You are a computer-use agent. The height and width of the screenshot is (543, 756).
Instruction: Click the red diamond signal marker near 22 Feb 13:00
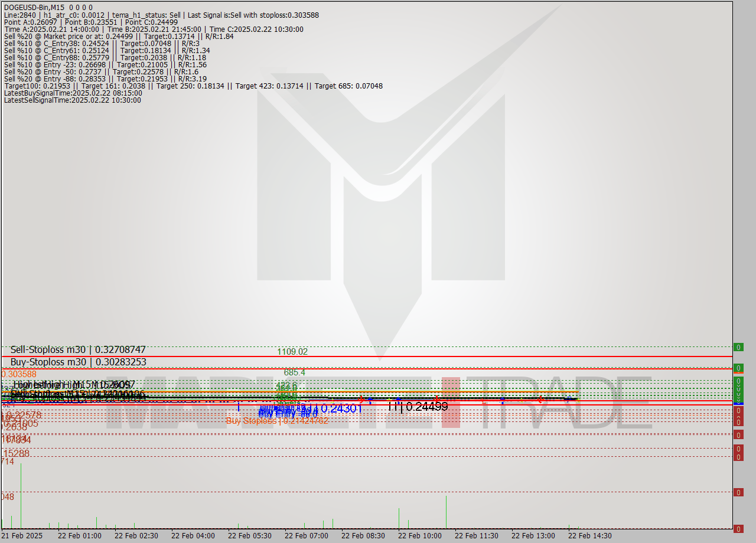pyautogui.click(x=539, y=400)
